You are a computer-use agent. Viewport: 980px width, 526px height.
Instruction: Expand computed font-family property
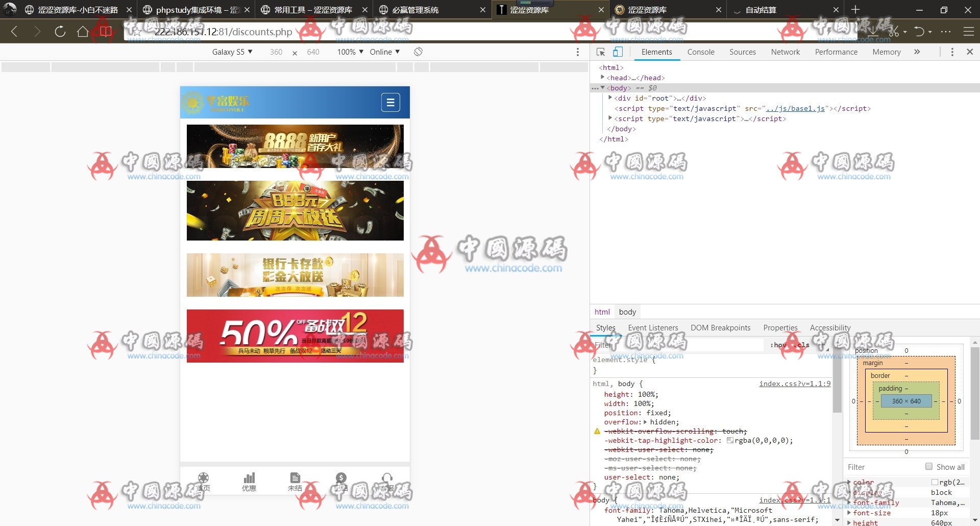(849, 503)
